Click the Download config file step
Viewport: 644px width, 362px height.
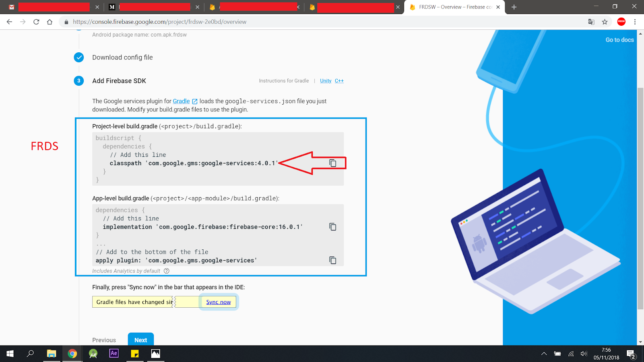click(122, 58)
